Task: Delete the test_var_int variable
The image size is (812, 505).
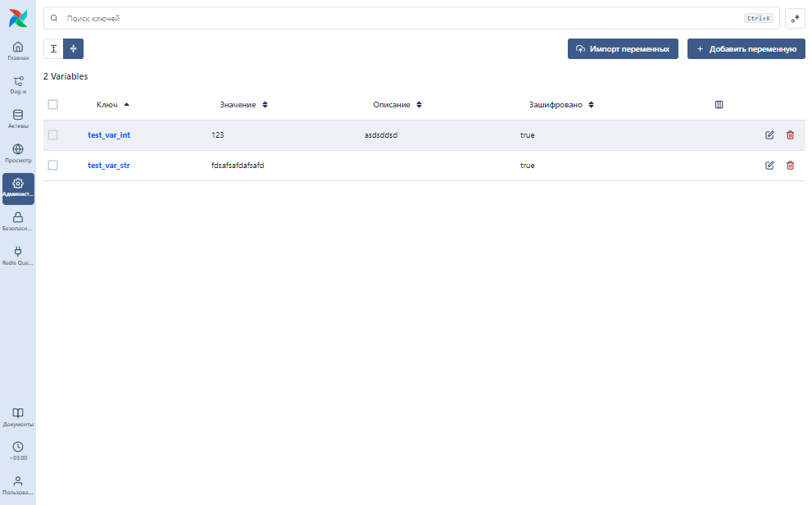Action: pos(790,135)
